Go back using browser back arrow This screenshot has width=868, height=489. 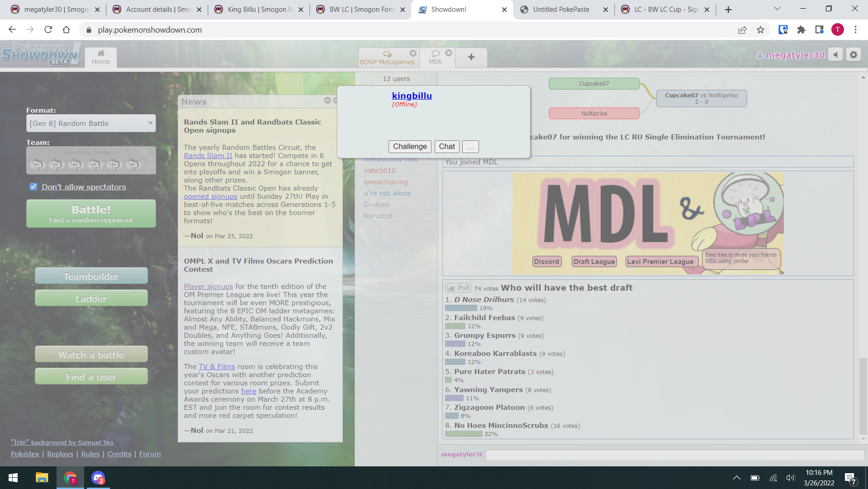point(12,30)
